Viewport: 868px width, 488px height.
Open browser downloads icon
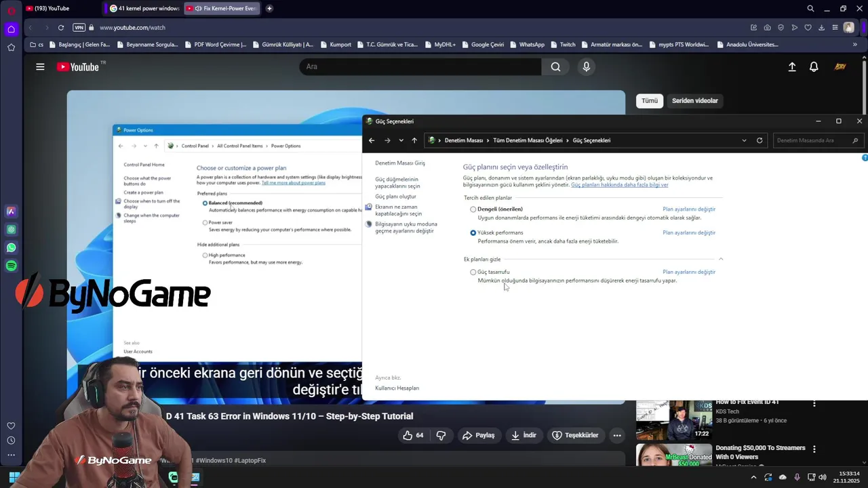point(821,28)
